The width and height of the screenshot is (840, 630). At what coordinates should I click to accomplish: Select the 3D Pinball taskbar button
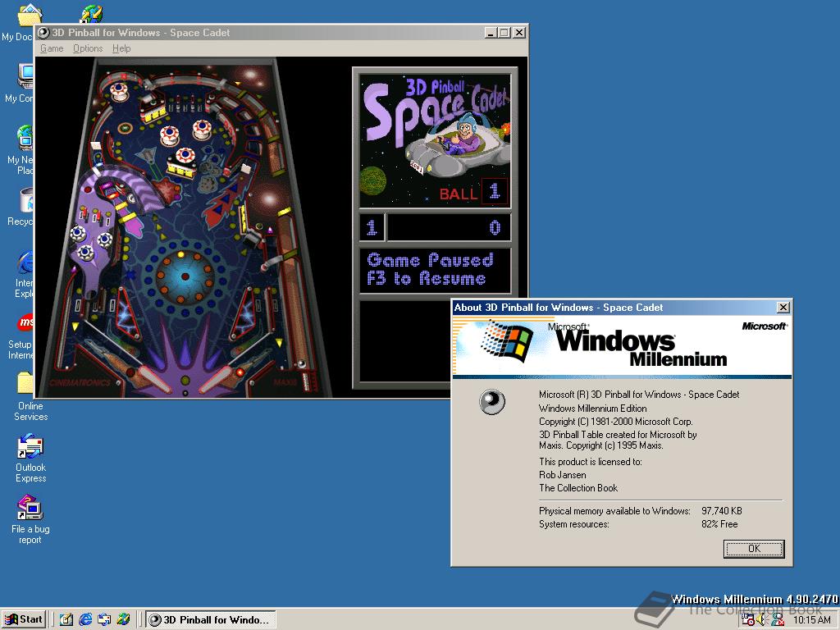tap(211, 620)
